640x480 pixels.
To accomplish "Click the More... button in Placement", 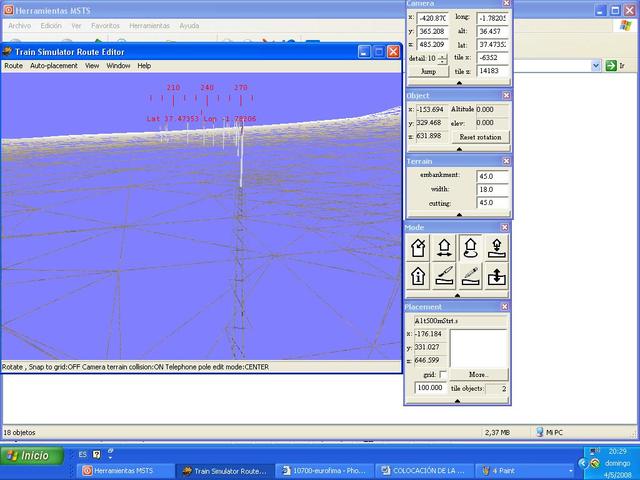I will tap(479, 374).
